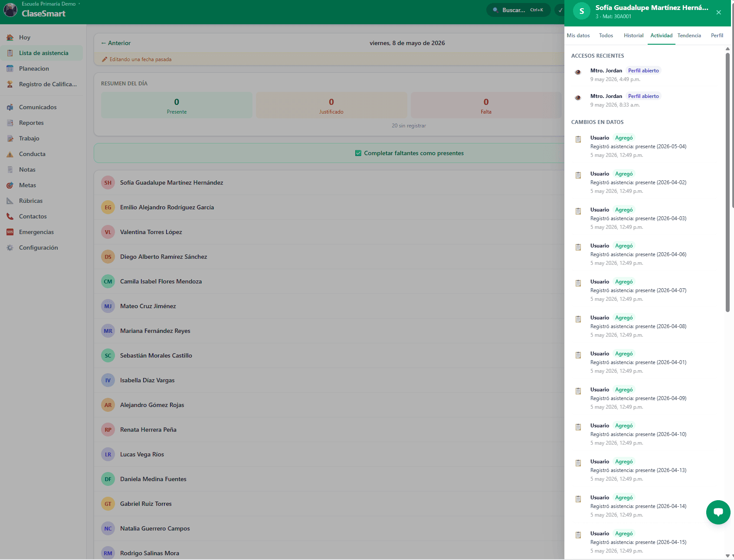Click the SH avatar of Sofía Guadalupe
The image size is (734, 560).
[x=108, y=182]
